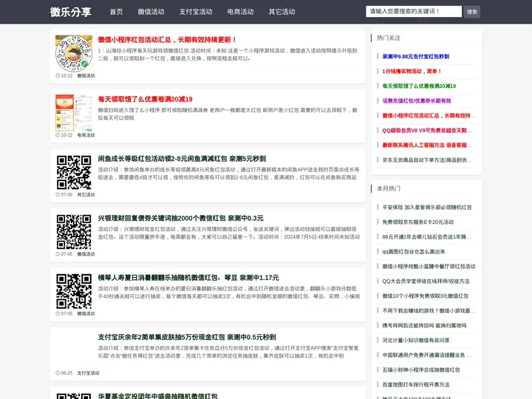532x399 pixels.
Task: Open hot link 亲测中9.88元支付宝红包秒到
Action: (x=415, y=56)
